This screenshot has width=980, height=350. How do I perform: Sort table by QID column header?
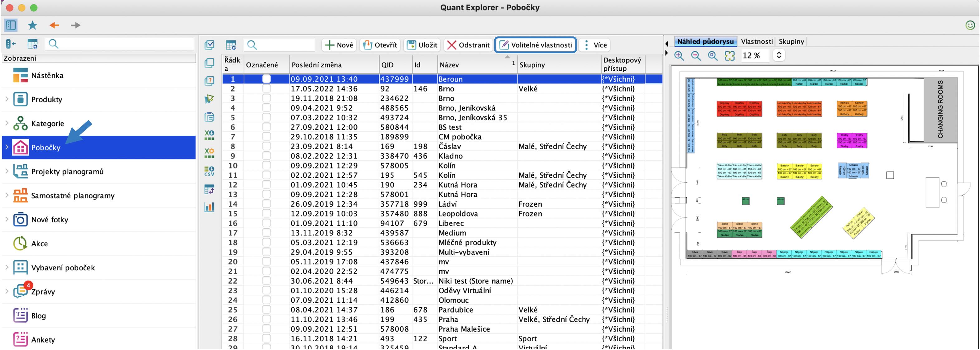[x=396, y=64]
